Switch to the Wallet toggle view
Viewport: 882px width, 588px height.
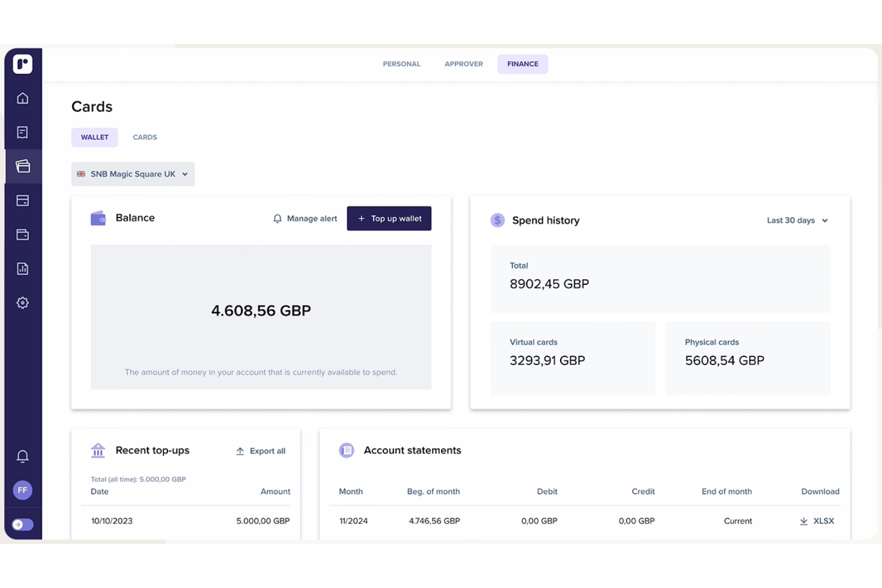(x=94, y=137)
